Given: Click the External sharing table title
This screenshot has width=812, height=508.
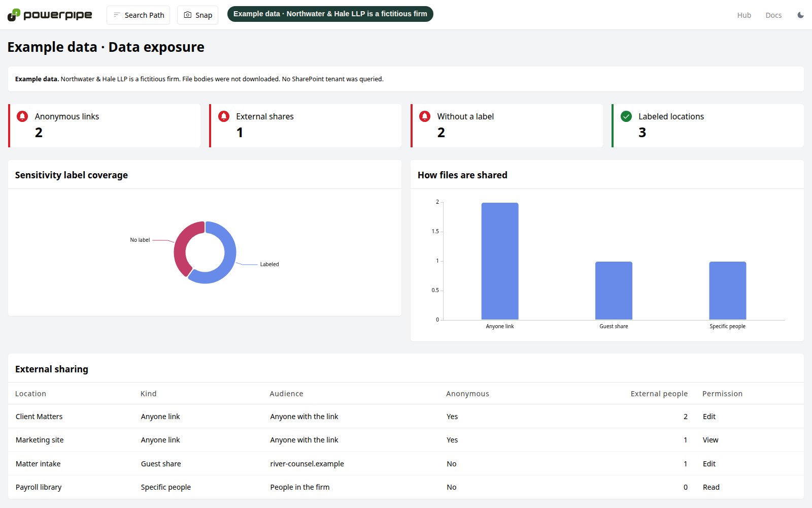Looking at the screenshot, I should 52,369.
